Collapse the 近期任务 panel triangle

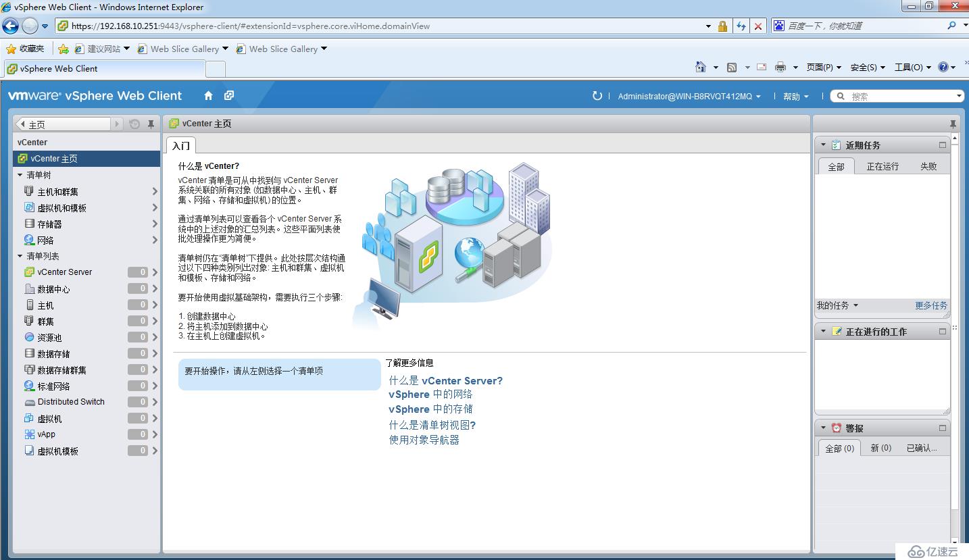823,145
